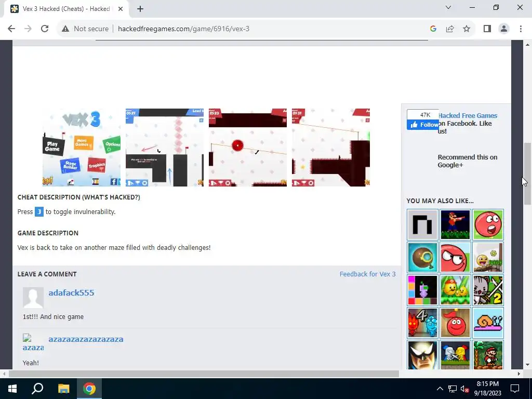
Task: Open the yellow smiley game thumbnail
Action: [x=488, y=257]
